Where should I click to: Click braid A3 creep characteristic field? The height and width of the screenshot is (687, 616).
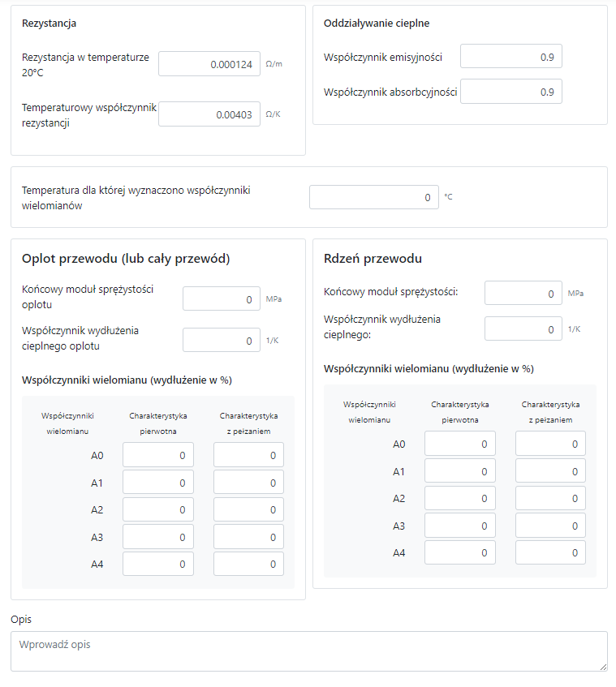click(248, 536)
